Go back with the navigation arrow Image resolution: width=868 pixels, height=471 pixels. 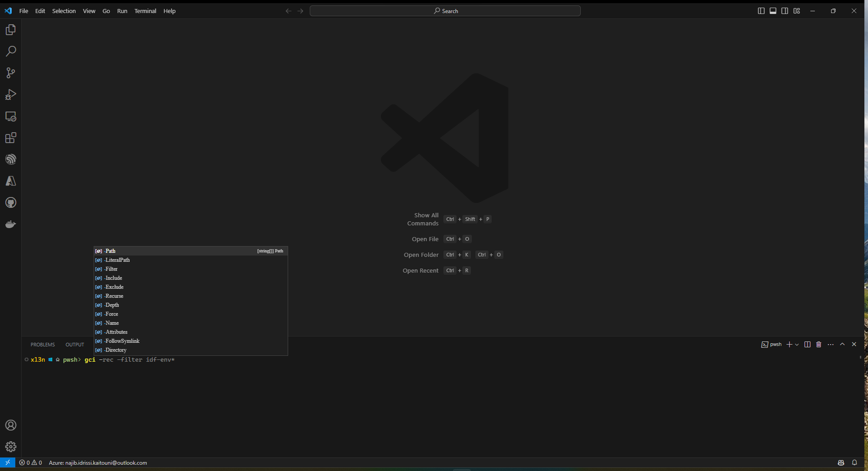pyautogui.click(x=289, y=11)
